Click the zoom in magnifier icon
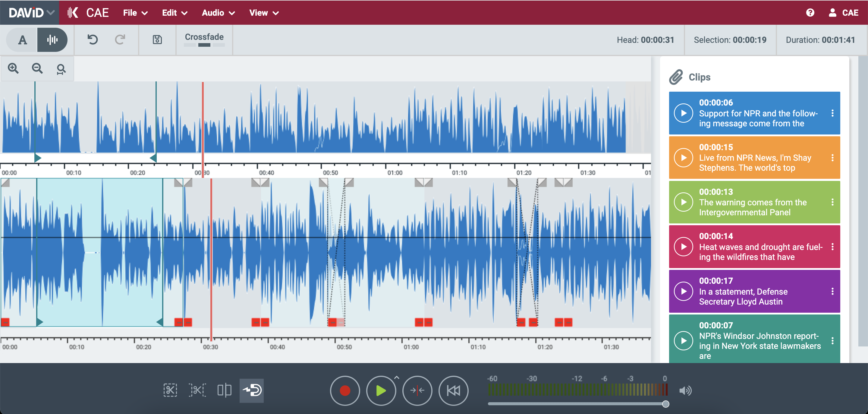The image size is (868, 414). tap(13, 68)
